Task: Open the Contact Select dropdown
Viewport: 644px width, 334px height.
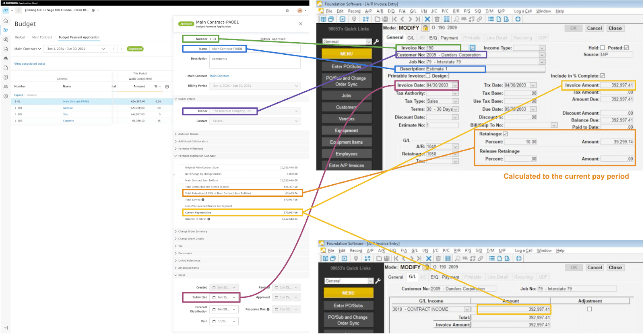Action: [x=255, y=121]
